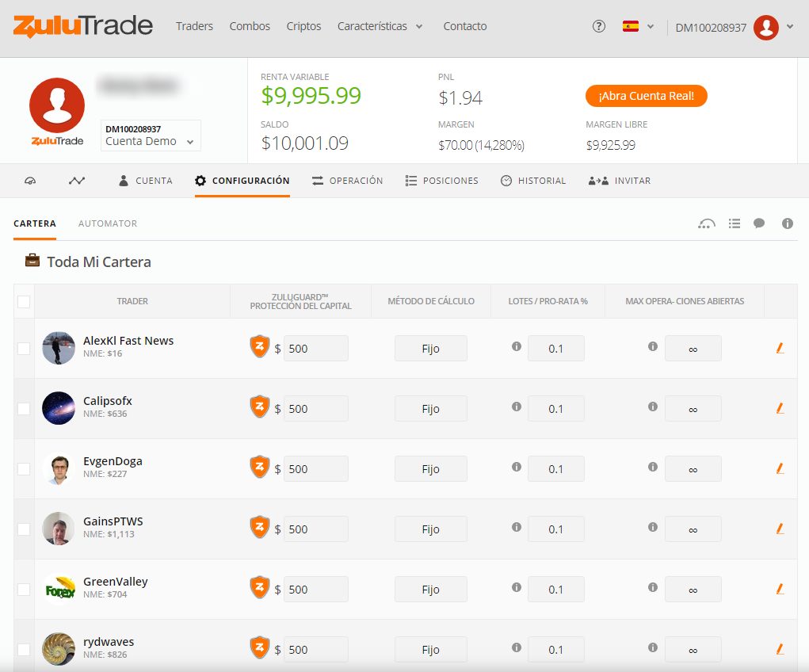Go to the Operación tab

(x=347, y=181)
